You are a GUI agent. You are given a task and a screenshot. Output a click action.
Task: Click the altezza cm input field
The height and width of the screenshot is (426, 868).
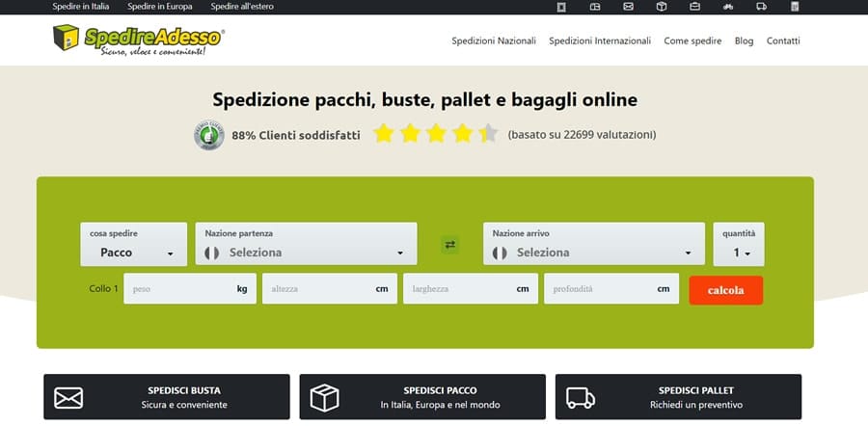330,289
